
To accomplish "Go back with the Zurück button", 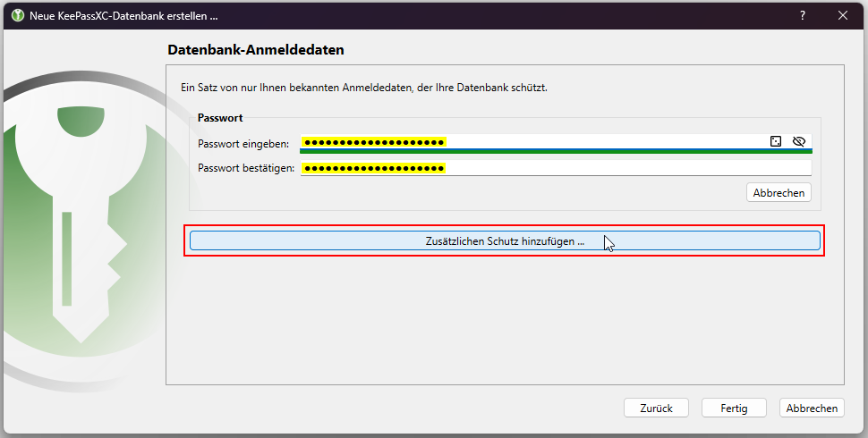I will point(657,409).
